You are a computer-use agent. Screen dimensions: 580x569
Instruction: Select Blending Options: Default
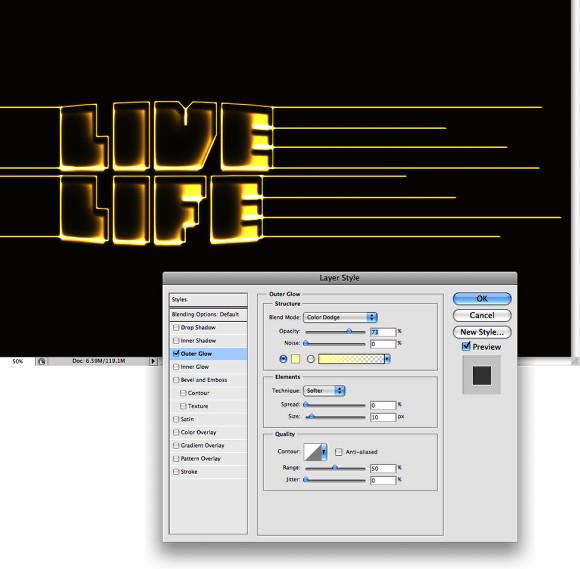tap(208, 314)
